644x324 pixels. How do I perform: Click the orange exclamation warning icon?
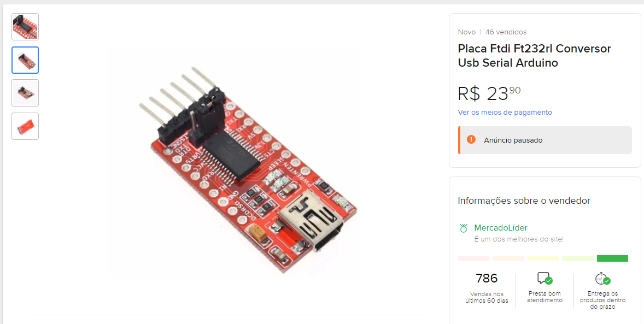pyautogui.click(x=471, y=140)
